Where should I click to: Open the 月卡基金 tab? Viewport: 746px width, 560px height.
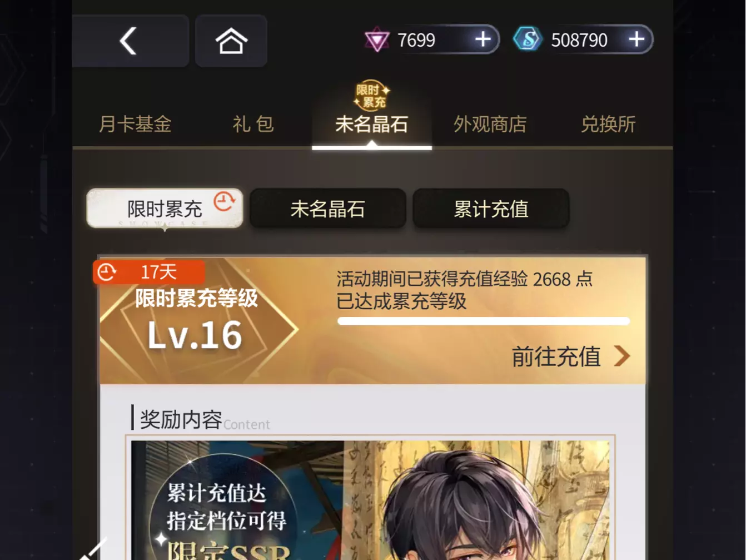[x=135, y=124]
